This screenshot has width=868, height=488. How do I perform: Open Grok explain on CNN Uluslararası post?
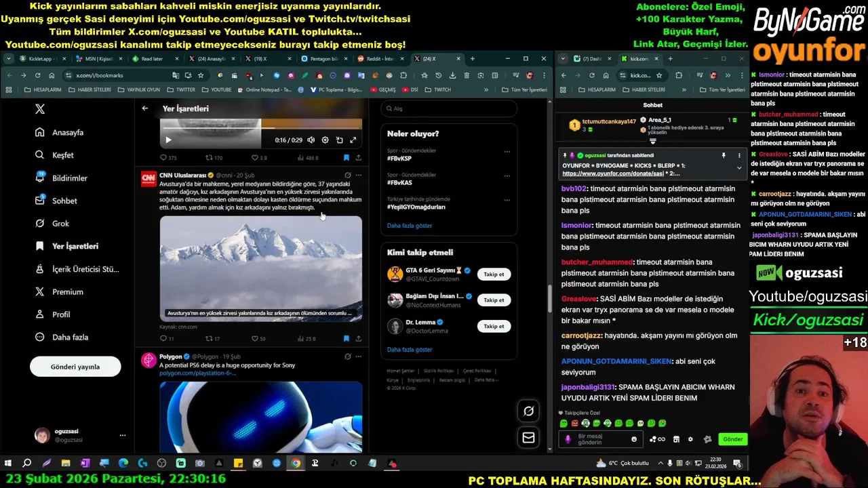point(347,175)
